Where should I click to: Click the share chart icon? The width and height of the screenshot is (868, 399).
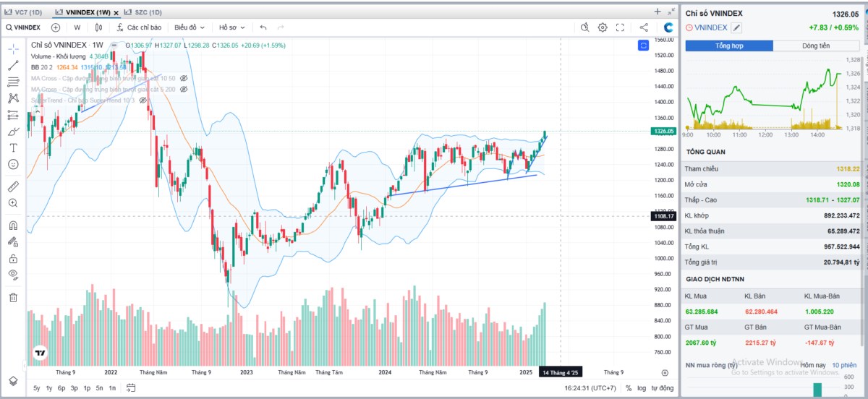644,27
